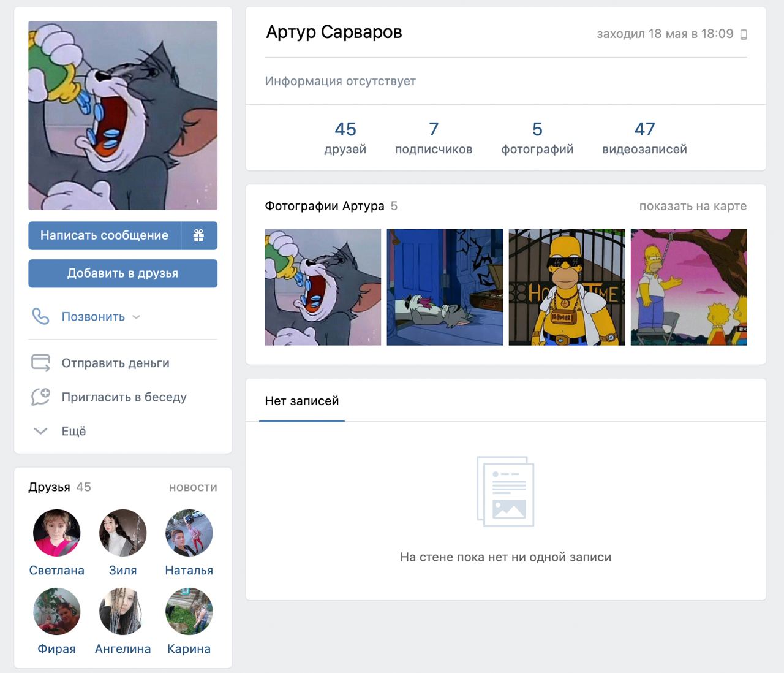Screen dimensions: 784x673
Task: Open показать на карте link
Action: 693,206
